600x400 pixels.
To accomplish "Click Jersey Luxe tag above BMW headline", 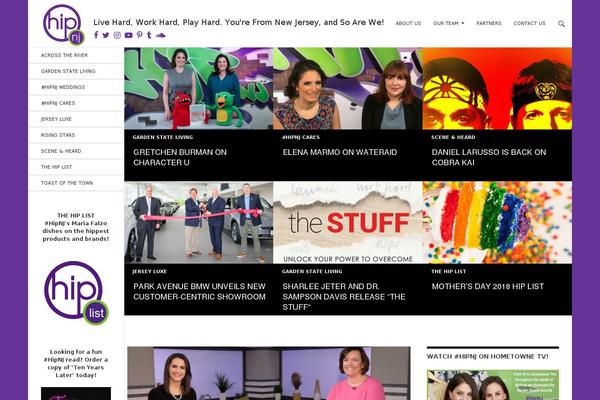I will click(150, 271).
